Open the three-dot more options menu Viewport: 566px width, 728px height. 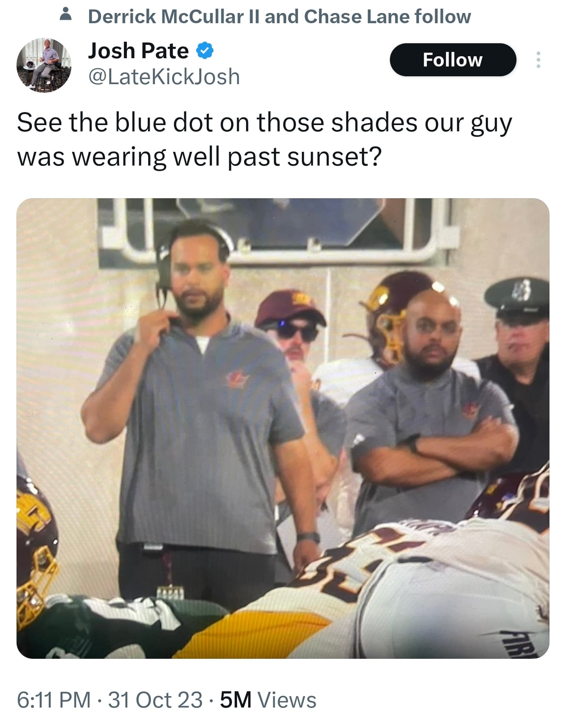click(x=538, y=60)
